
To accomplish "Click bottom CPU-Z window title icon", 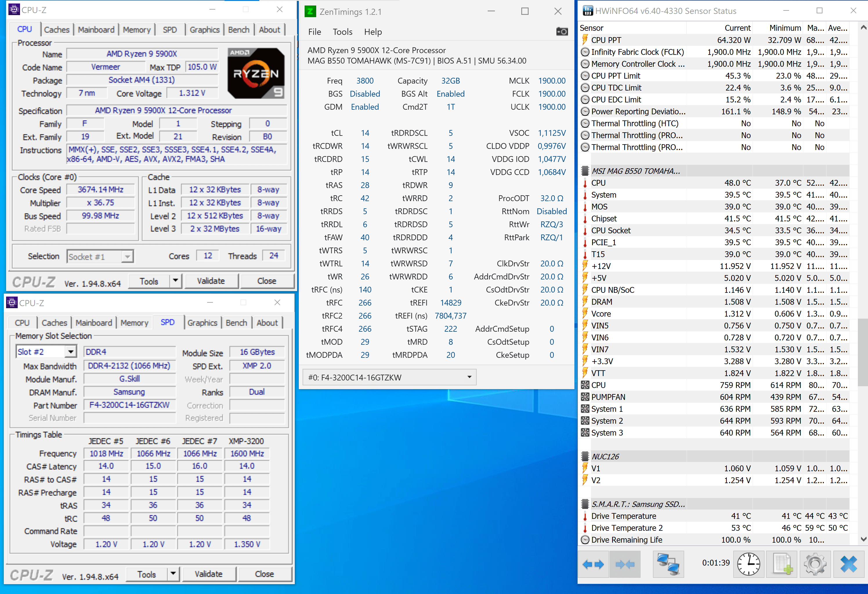I will (12, 303).
